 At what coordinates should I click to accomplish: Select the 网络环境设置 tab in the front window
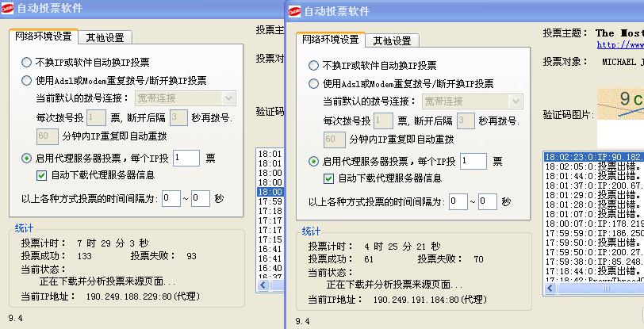(x=331, y=40)
